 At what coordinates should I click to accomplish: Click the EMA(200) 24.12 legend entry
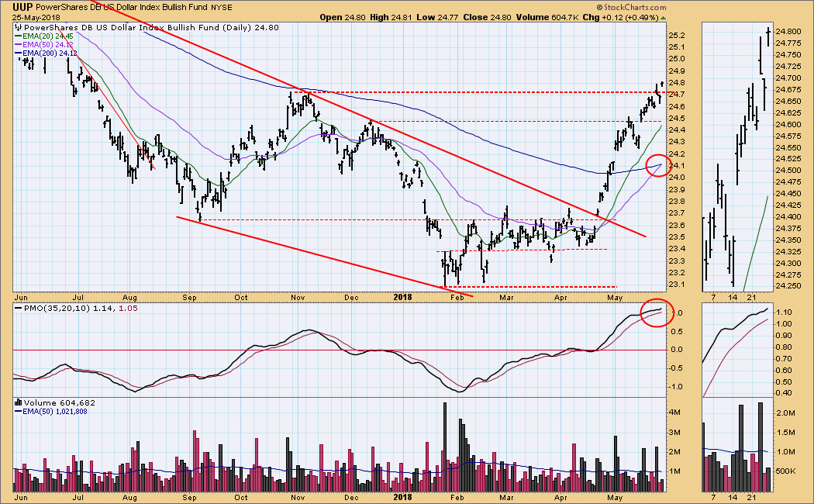(x=50, y=53)
